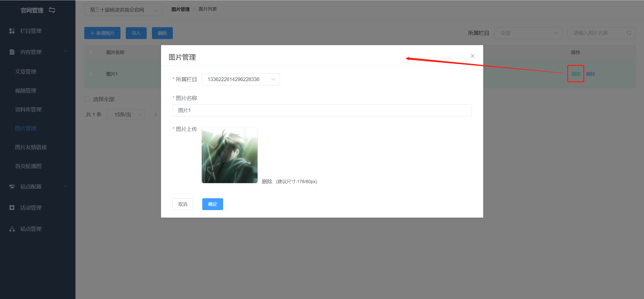Open the 第三十届杨凌农高会官网 site selector
This screenshot has width=644, height=299.
coord(123,10)
